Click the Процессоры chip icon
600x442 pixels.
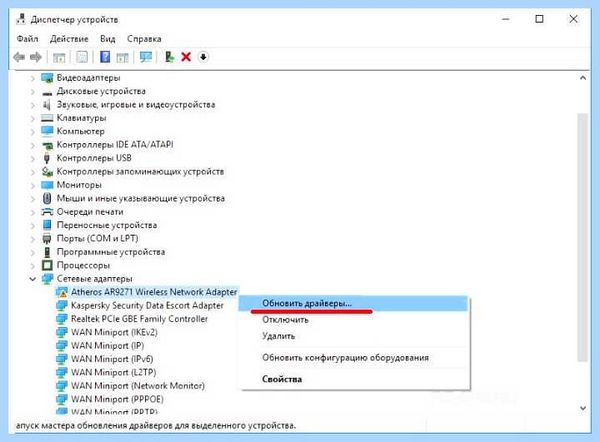click(x=47, y=265)
